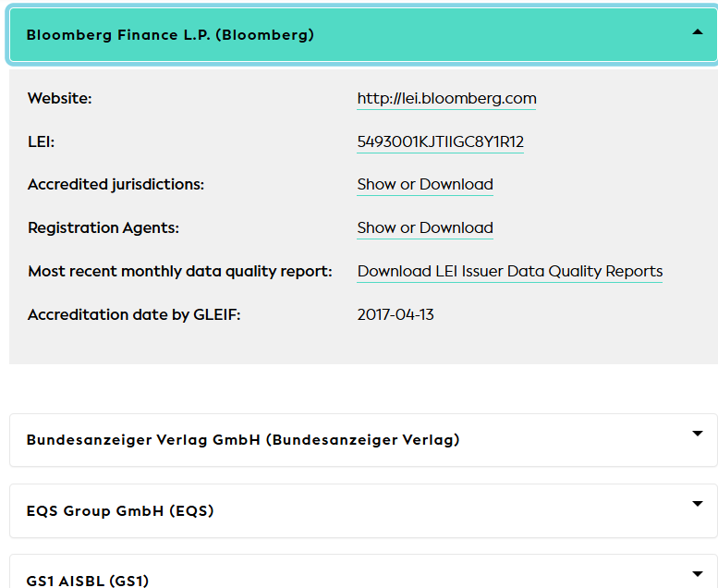Image resolution: width=718 pixels, height=588 pixels.
Task: Click the accreditation date 2017-04-13 value
Action: tap(396, 315)
